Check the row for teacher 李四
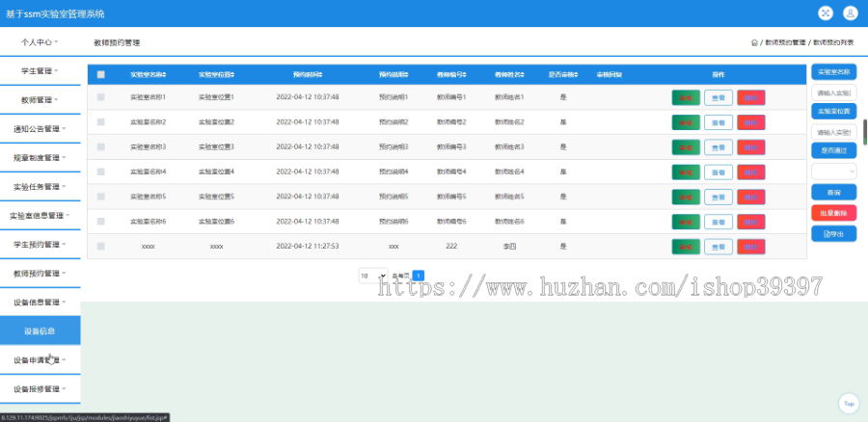868x422 pixels. point(100,246)
